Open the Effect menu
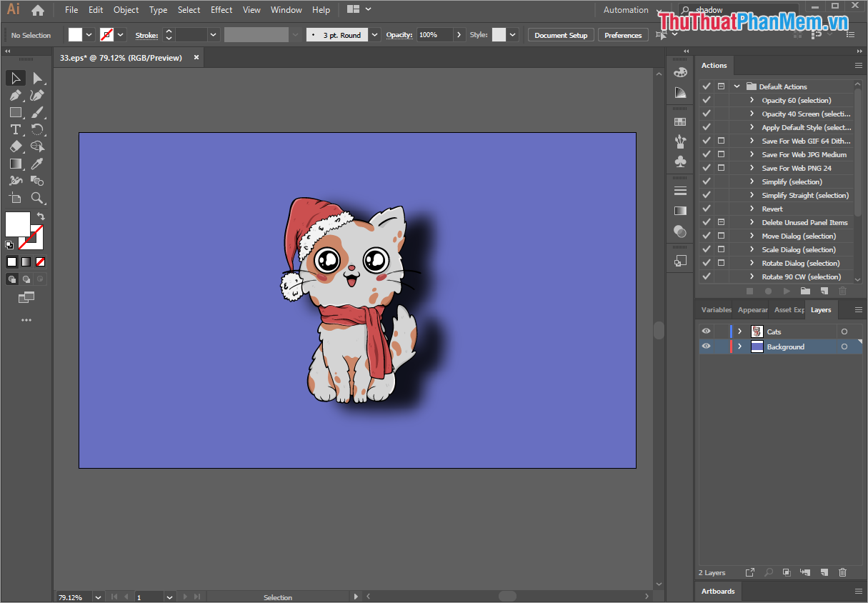The image size is (868, 603). point(221,9)
